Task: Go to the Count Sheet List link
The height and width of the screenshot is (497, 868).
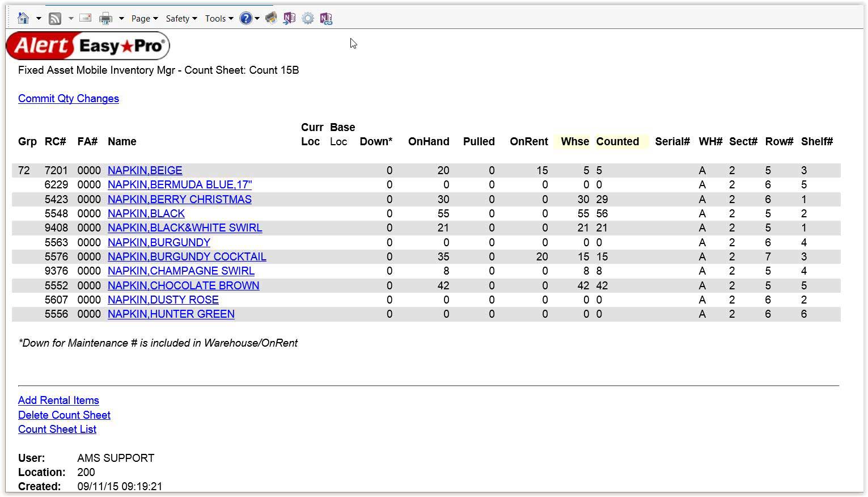Action: [57, 429]
